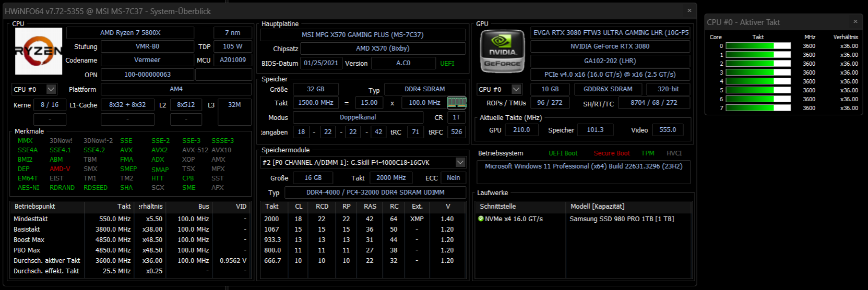Click the HVCI indicator

[x=674, y=153]
